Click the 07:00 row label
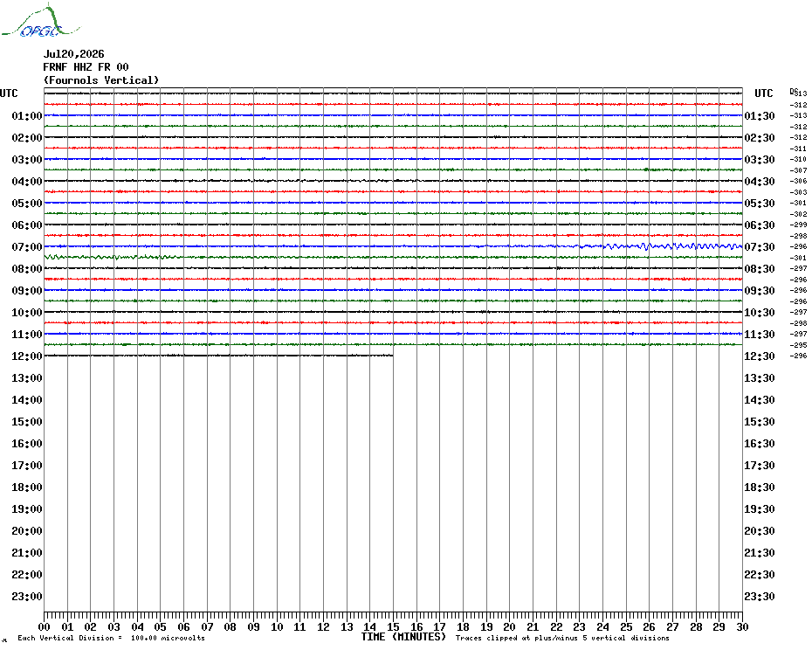This screenshot has height=650, width=812. click(27, 246)
